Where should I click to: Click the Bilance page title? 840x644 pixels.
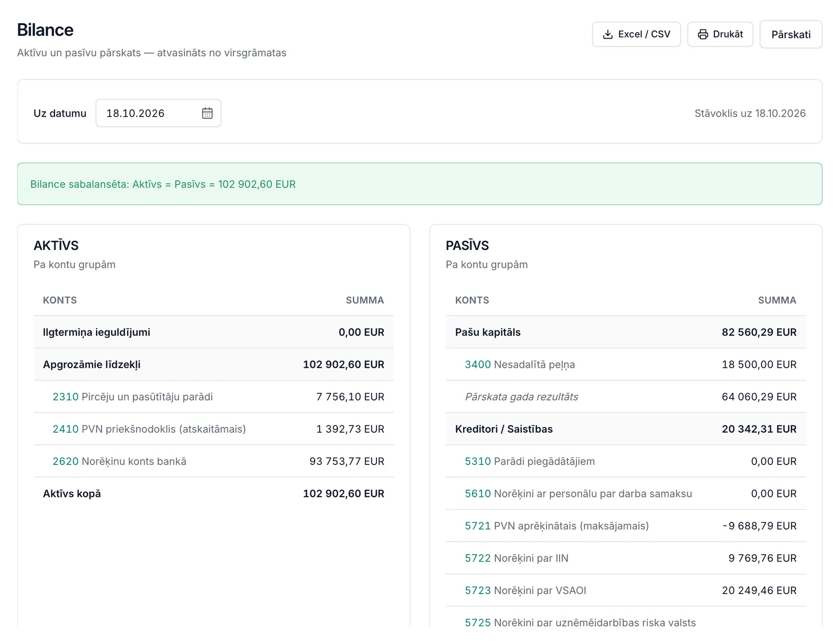coord(45,30)
